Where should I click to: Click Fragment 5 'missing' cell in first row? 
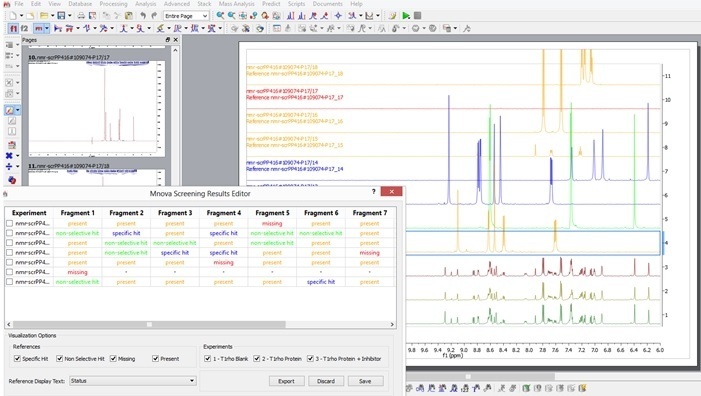click(272, 223)
